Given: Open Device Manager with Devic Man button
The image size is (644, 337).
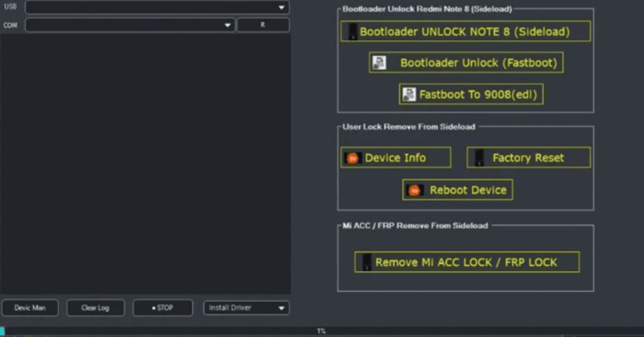Looking at the screenshot, I should pyautogui.click(x=30, y=308).
